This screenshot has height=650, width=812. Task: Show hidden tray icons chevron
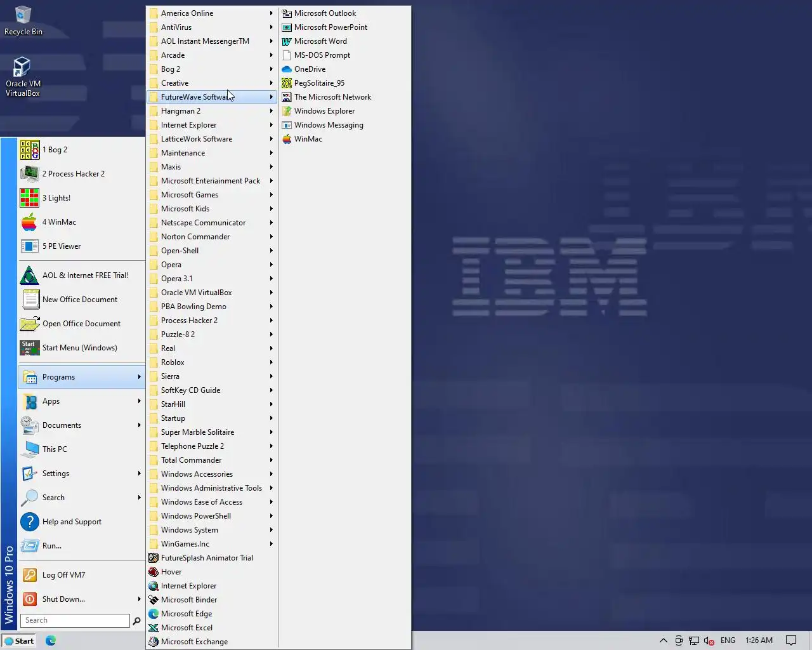(663, 640)
